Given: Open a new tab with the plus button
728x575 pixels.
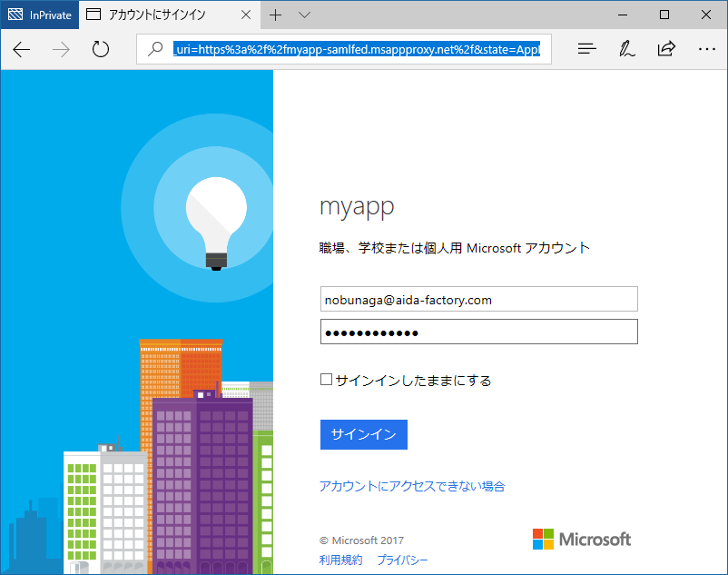Looking at the screenshot, I should (274, 15).
